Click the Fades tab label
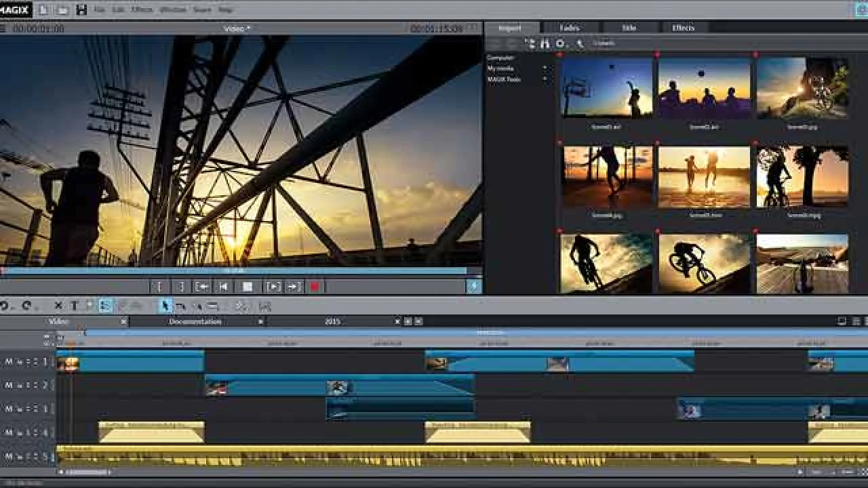Image resolution: width=868 pixels, height=488 pixels. pos(569,28)
